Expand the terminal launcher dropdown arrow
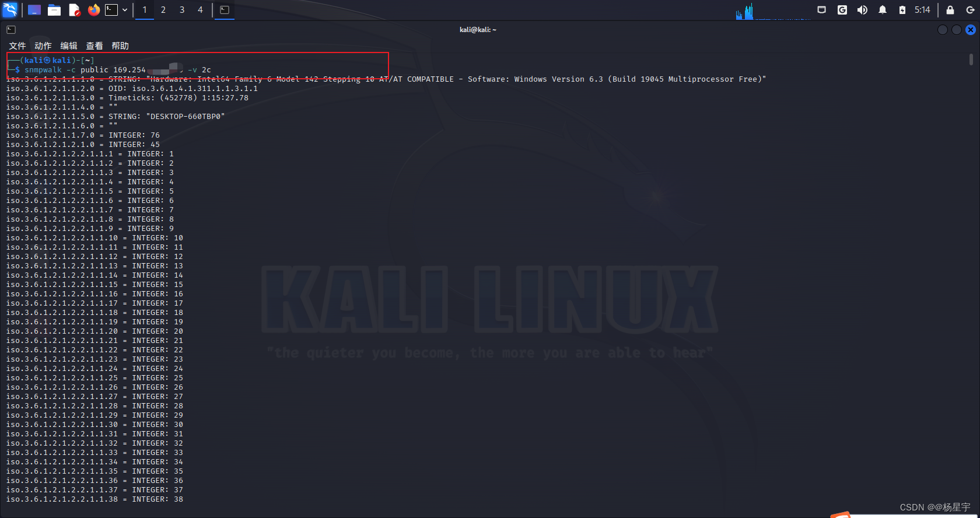 tap(125, 10)
